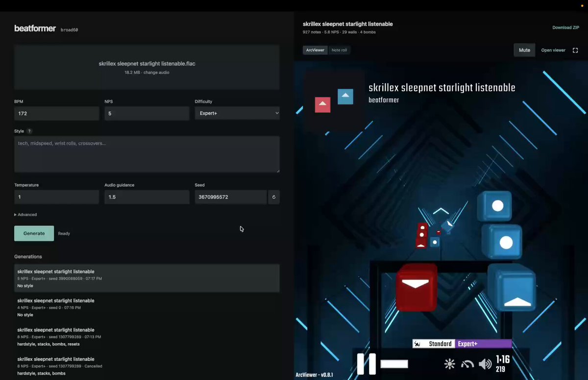The image size is (588, 380).
Task: Click the 927 notes stats line
Action: [339, 32]
